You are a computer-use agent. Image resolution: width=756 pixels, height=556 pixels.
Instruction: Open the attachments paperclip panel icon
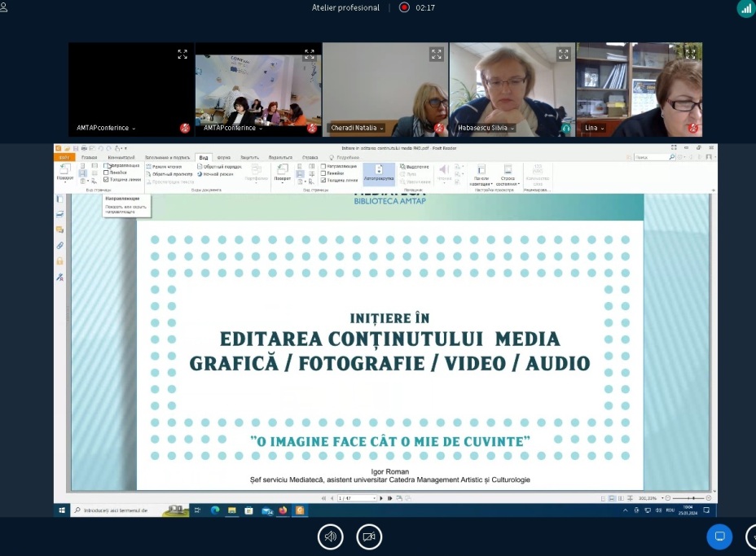click(x=59, y=245)
